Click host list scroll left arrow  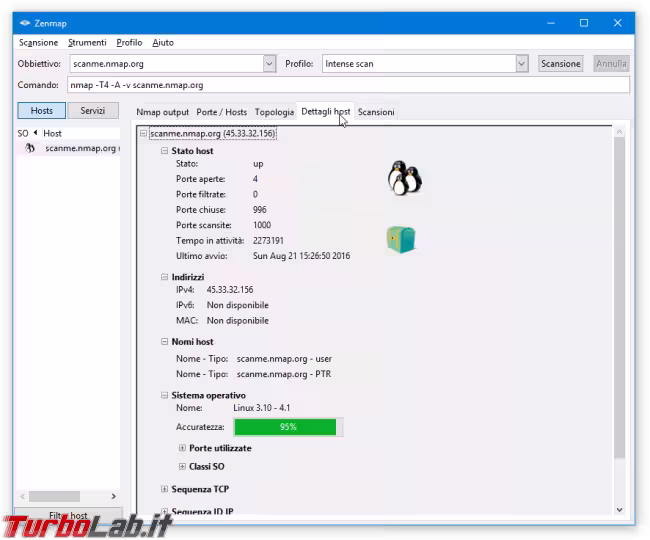tap(22, 496)
